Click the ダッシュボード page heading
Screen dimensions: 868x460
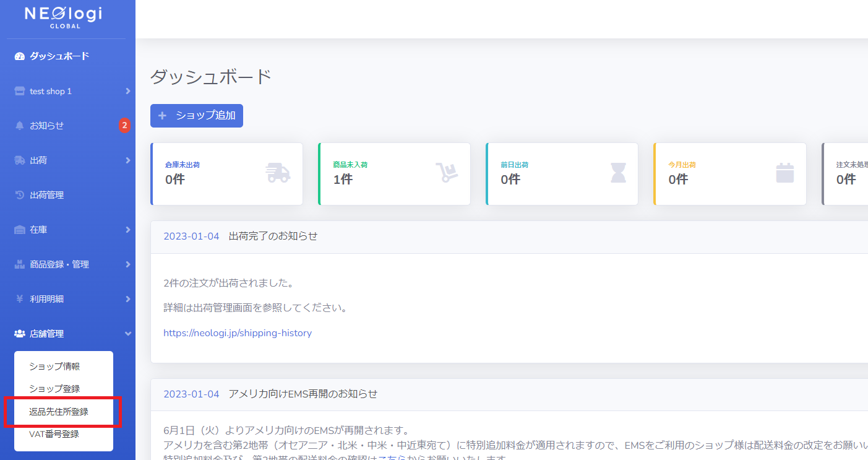point(211,77)
